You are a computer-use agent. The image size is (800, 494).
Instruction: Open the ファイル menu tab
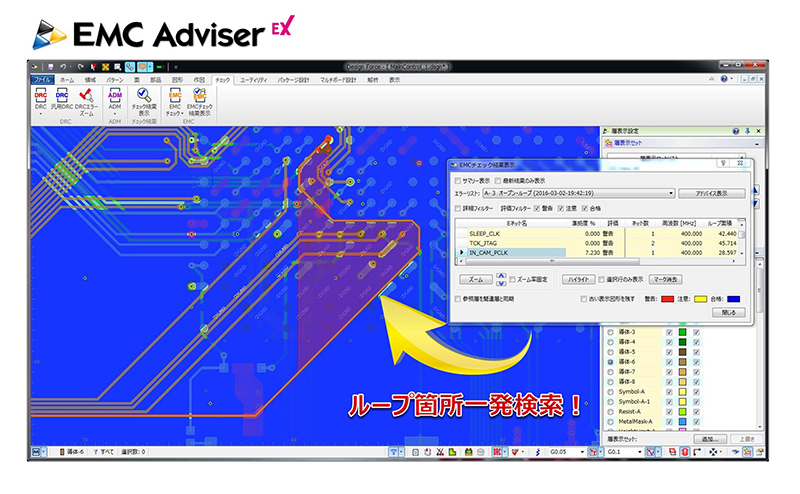pyautogui.click(x=42, y=80)
